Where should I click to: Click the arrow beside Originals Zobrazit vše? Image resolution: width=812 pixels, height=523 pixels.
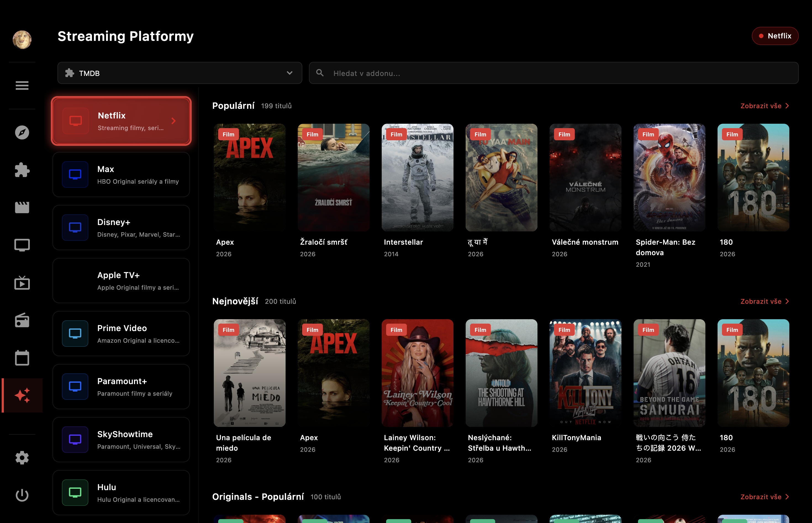(787, 497)
